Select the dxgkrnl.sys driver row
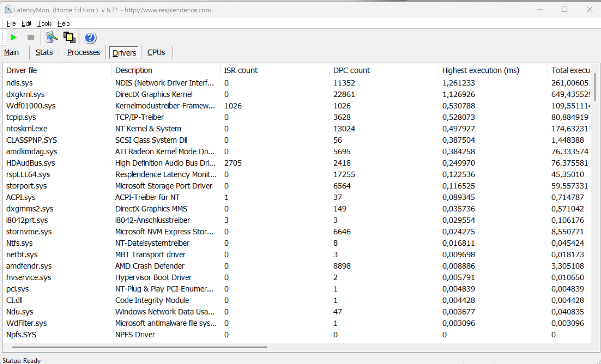Viewport: 601px width, 364px height. [25, 94]
